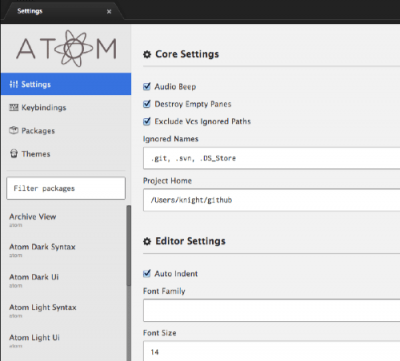Click the Font Size label
The image size is (400, 361).
(x=160, y=333)
